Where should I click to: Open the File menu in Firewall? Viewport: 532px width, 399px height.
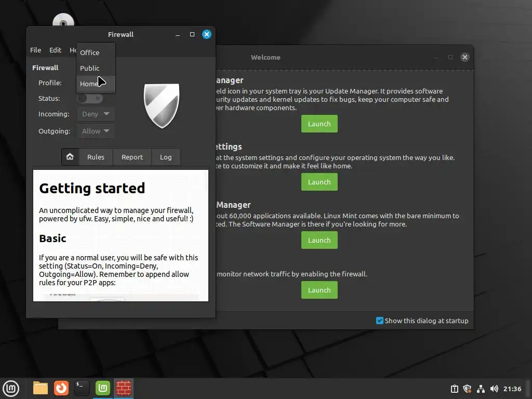click(x=36, y=50)
